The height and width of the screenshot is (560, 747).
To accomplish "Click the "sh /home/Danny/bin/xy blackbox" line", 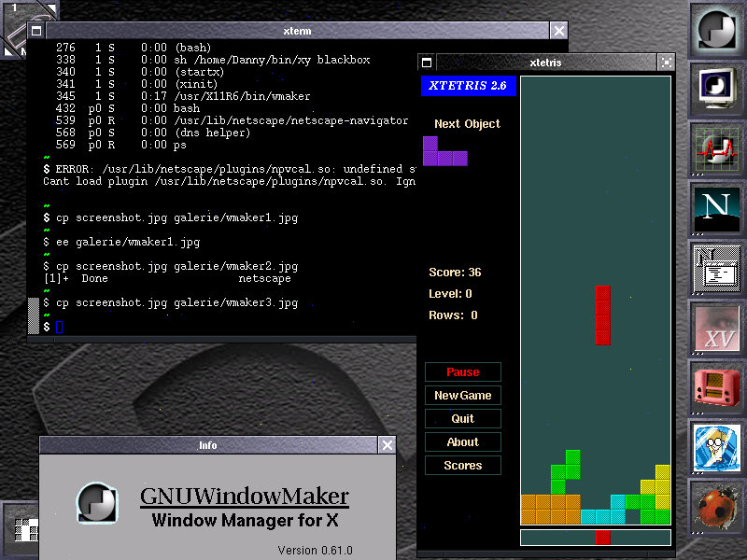I will (213, 60).
